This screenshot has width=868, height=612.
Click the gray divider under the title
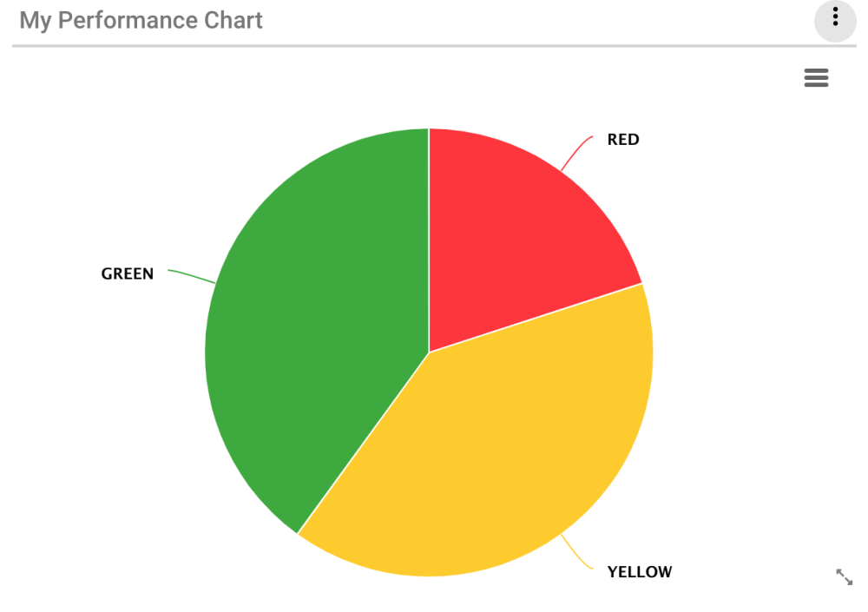click(434, 45)
